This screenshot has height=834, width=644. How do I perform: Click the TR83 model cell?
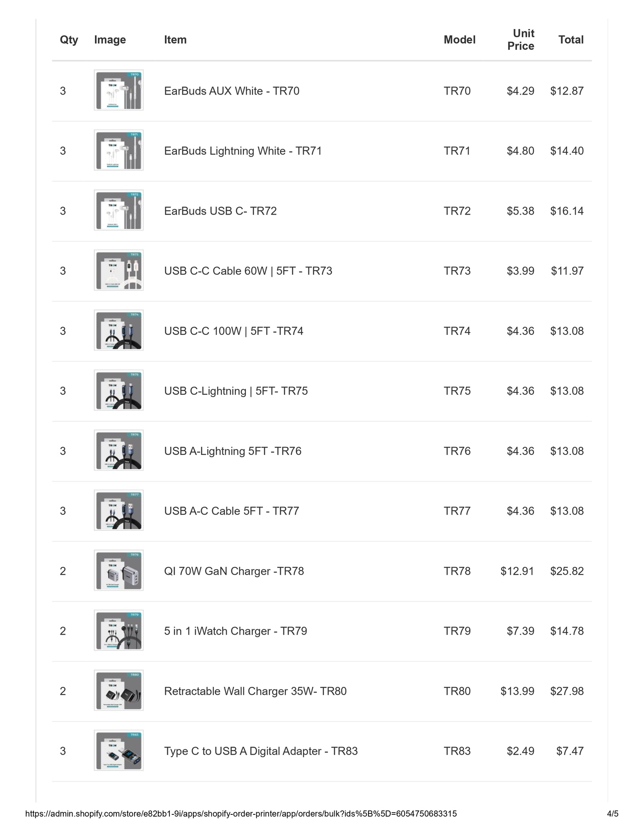click(x=457, y=751)
